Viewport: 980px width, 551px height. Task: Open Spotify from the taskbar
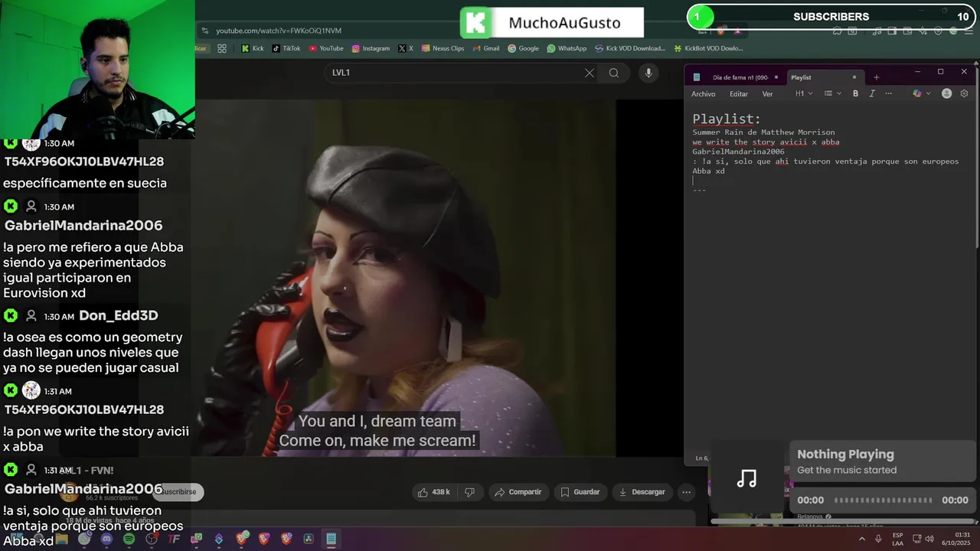129,540
